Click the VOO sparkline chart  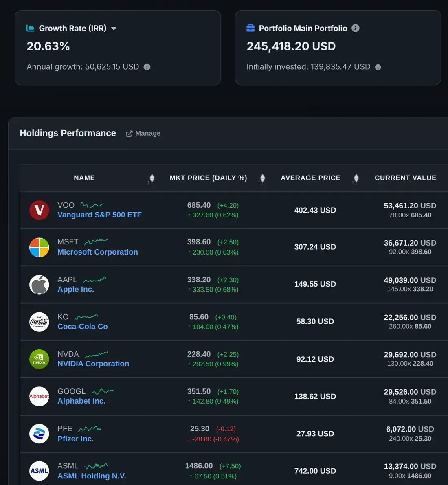92,205
